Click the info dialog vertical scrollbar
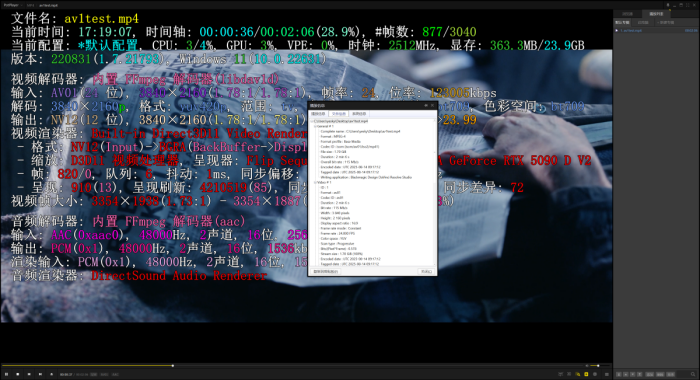The image size is (700, 380). pos(435,192)
